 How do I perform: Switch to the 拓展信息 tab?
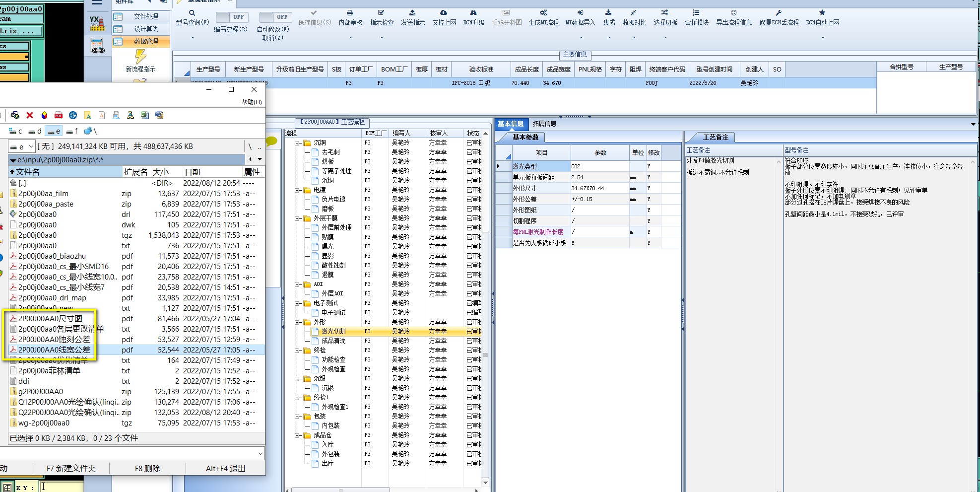(x=544, y=124)
